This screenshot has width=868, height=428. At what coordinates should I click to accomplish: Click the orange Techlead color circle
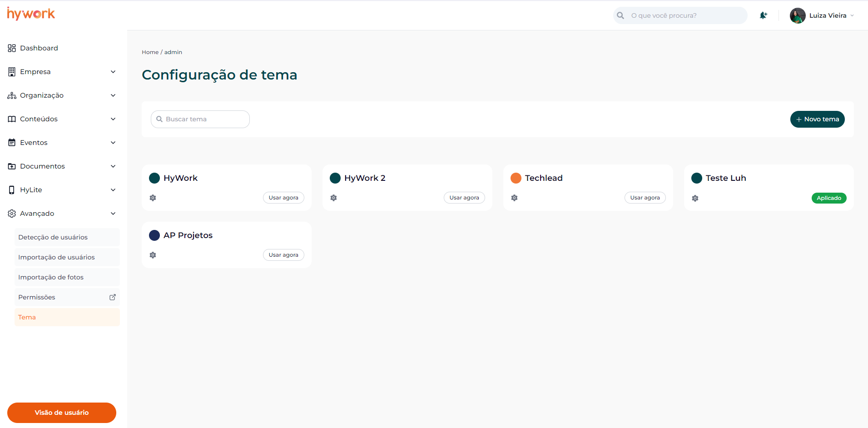pyautogui.click(x=516, y=178)
